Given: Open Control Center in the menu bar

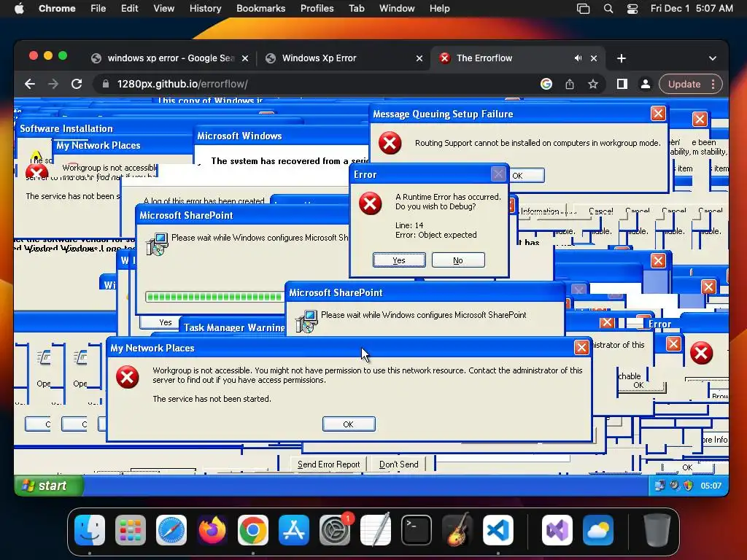Looking at the screenshot, I should coord(632,9).
